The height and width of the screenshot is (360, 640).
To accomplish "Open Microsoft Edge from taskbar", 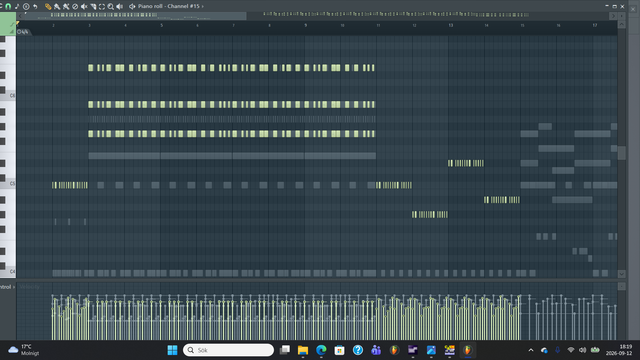I will [321, 350].
